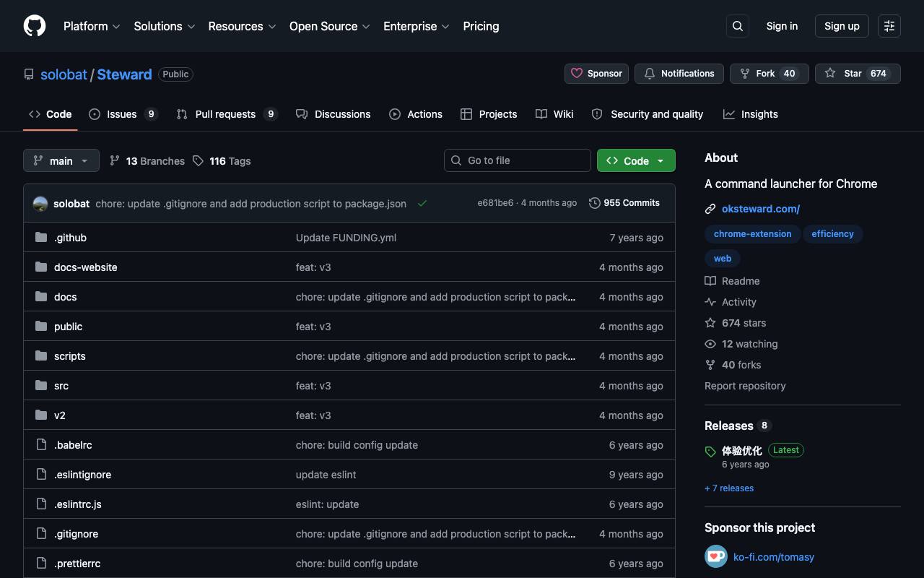
Task: Click the book icon beside Readme
Action: 710,281
